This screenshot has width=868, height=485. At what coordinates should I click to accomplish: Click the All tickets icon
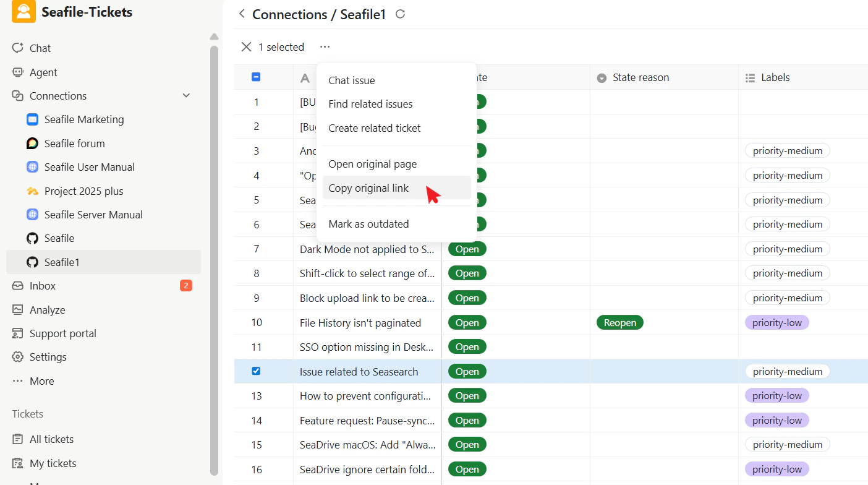click(x=17, y=439)
